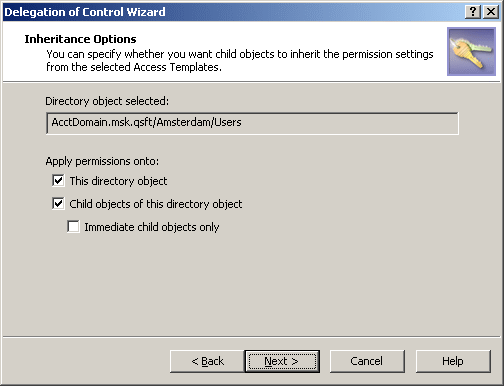Click the AcctDomain.msk.qsft/Amsterdam/Users path field
The width and height of the screenshot is (504, 386).
[252, 123]
